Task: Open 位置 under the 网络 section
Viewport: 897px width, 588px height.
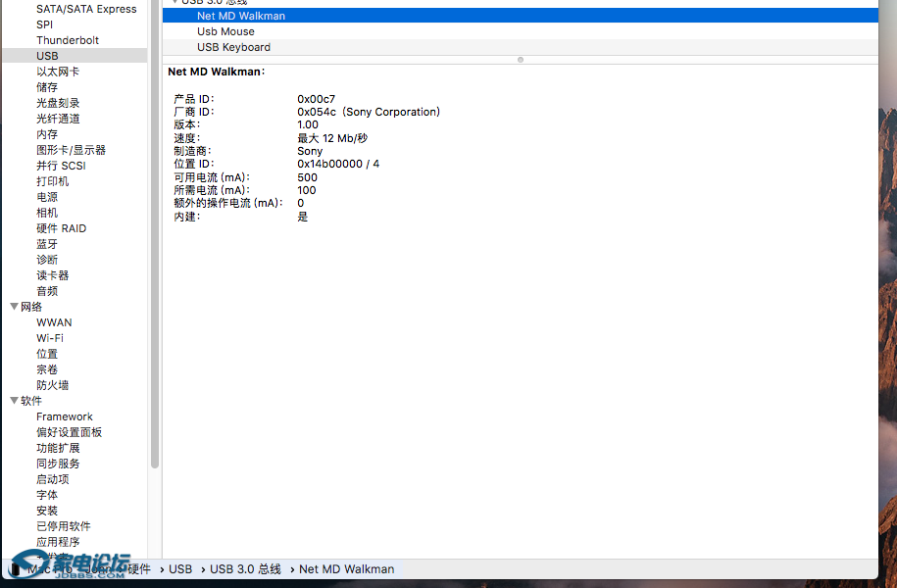Action: pyautogui.click(x=47, y=354)
